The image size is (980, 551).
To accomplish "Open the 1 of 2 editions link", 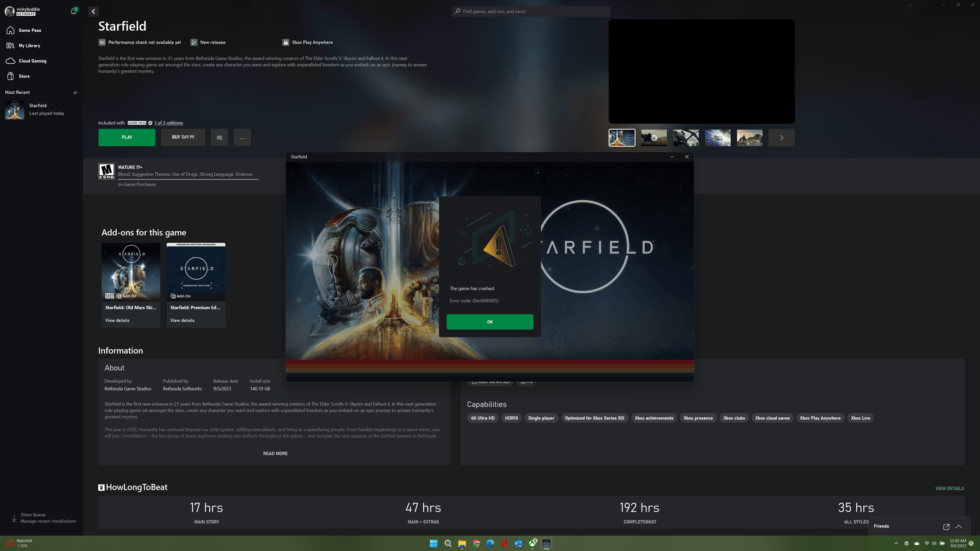I will pyautogui.click(x=168, y=123).
